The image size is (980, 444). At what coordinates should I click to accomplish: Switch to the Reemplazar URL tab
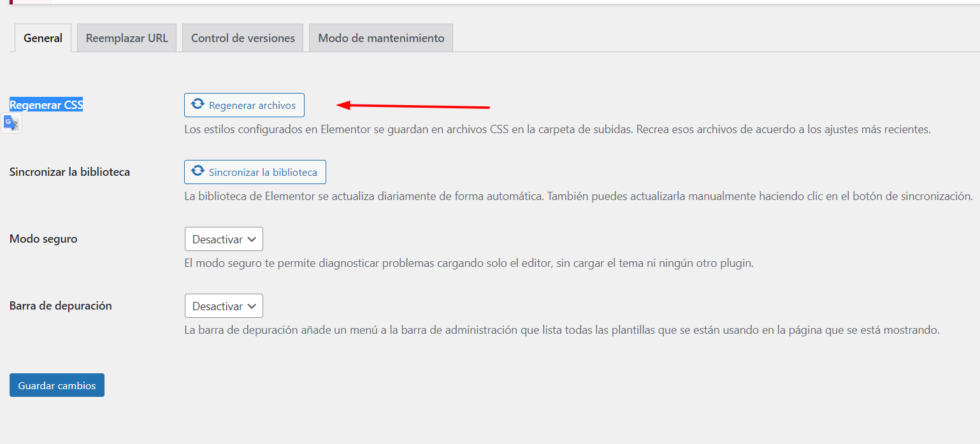point(127,38)
